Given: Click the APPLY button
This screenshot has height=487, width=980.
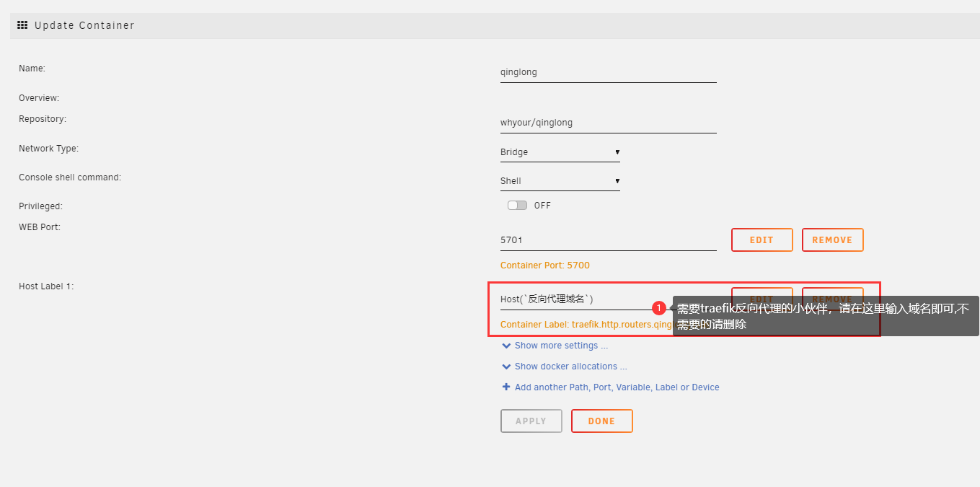Looking at the screenshot, I should point(531,421).
